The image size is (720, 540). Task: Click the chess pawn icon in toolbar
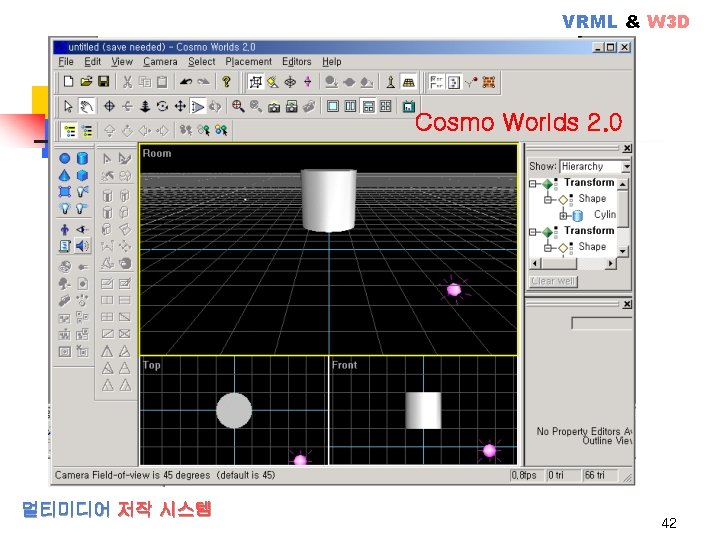(x=390, y=82)
